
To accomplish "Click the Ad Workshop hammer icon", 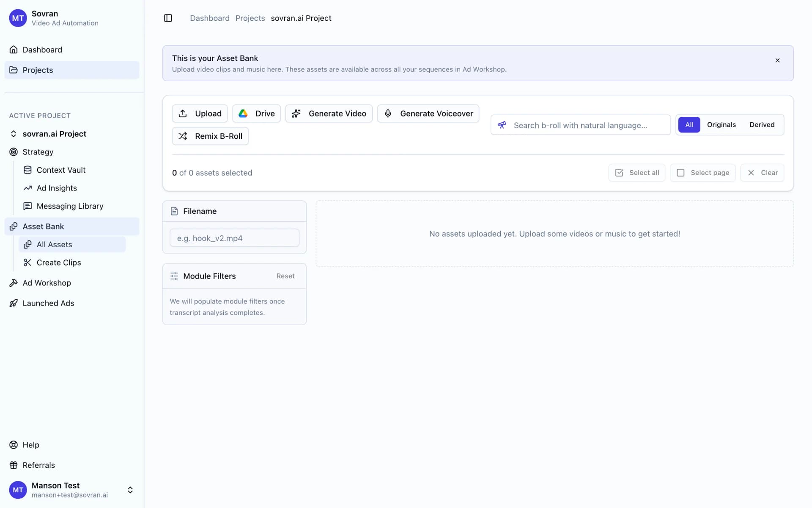I will point(14,283).
